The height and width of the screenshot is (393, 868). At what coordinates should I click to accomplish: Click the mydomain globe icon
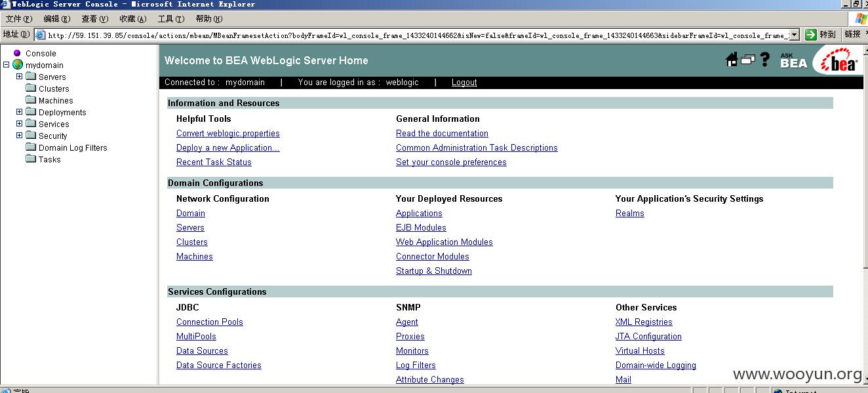(18, 65)
